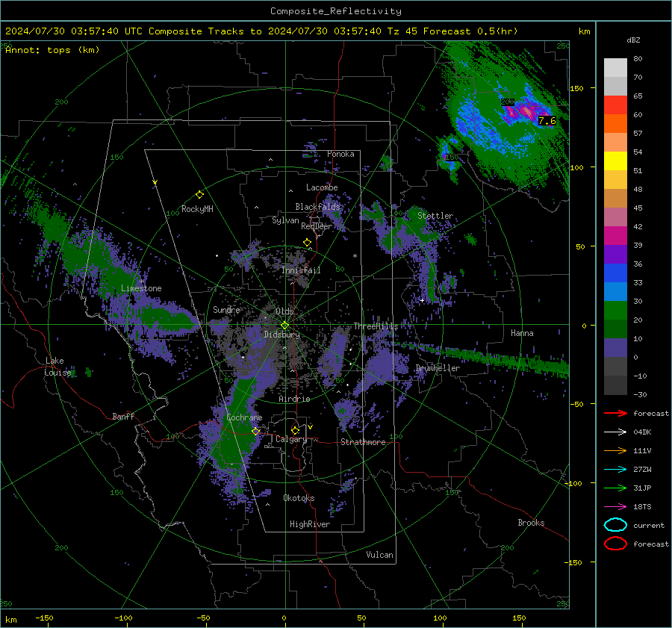Screen dimensions: 672x628
Task: Select the Limestone label on map
Action: click(x=141, y=288)
